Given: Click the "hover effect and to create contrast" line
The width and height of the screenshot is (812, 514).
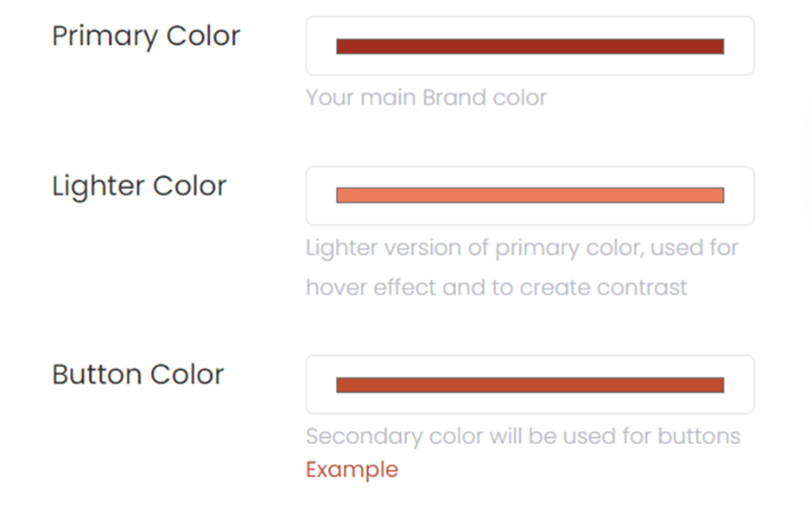Looking at the screenshot, I should [x=496, y=287].
